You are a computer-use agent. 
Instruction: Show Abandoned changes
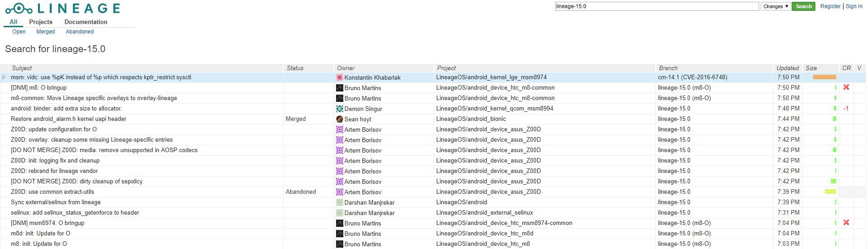point(80,32)
